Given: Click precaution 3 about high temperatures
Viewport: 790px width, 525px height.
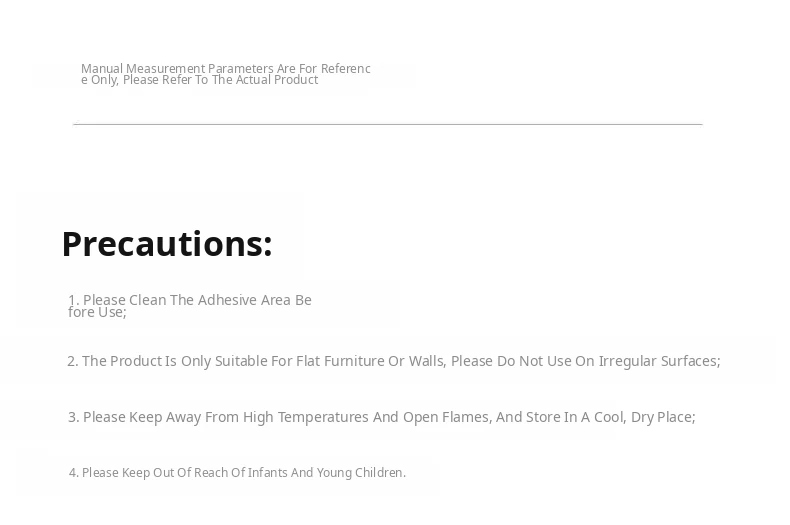Looking at the screenshot, I should coord(381,417).
